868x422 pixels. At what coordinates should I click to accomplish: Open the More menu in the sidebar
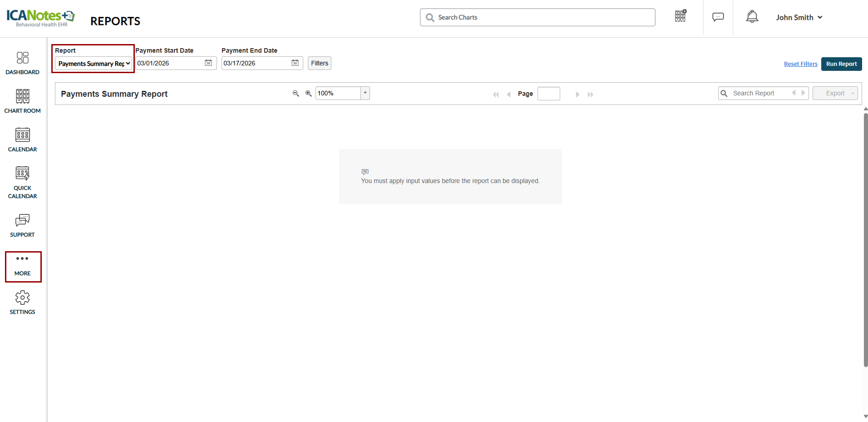click(x=23, y=266)
